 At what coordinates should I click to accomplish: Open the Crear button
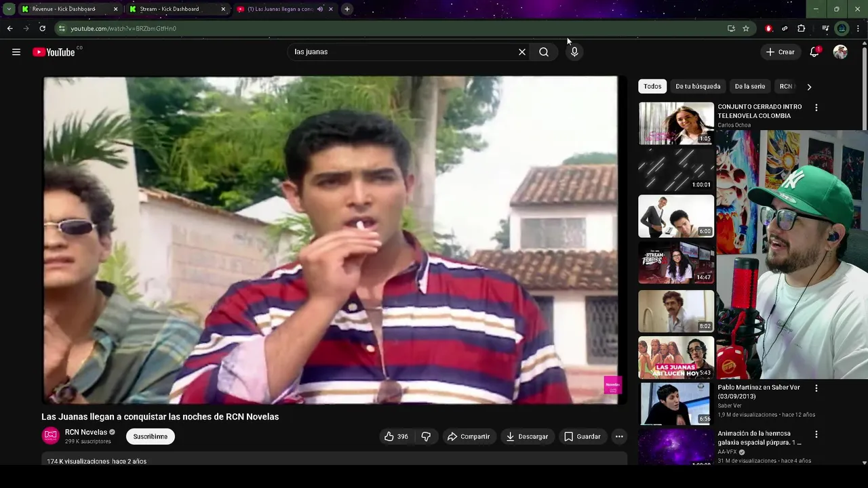tap(780, 52)
